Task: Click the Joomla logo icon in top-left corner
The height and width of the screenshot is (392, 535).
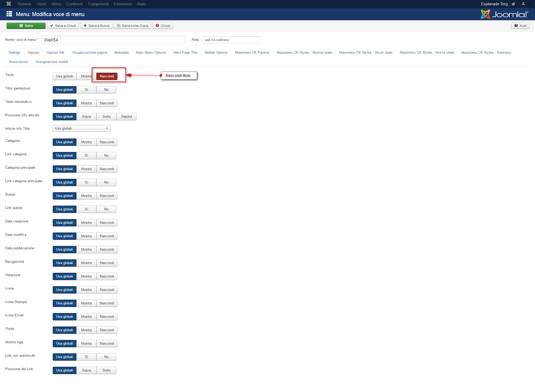Action: pos(9,4)
